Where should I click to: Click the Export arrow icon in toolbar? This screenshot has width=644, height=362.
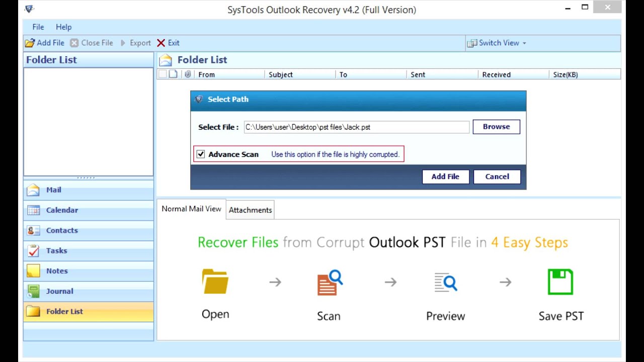click(123, 43)
